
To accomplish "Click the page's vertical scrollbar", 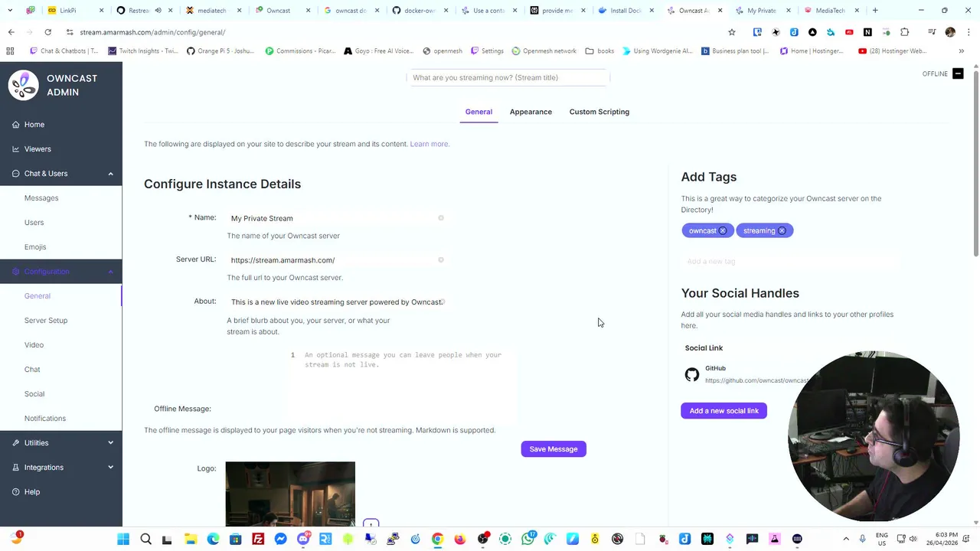I will 975,161.
